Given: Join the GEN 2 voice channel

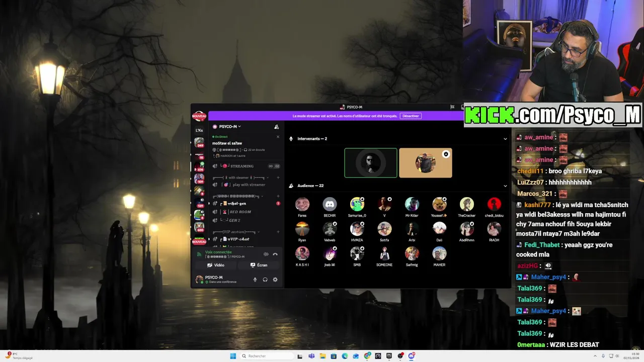Looking at the screenshot, I should click(246, 220).
